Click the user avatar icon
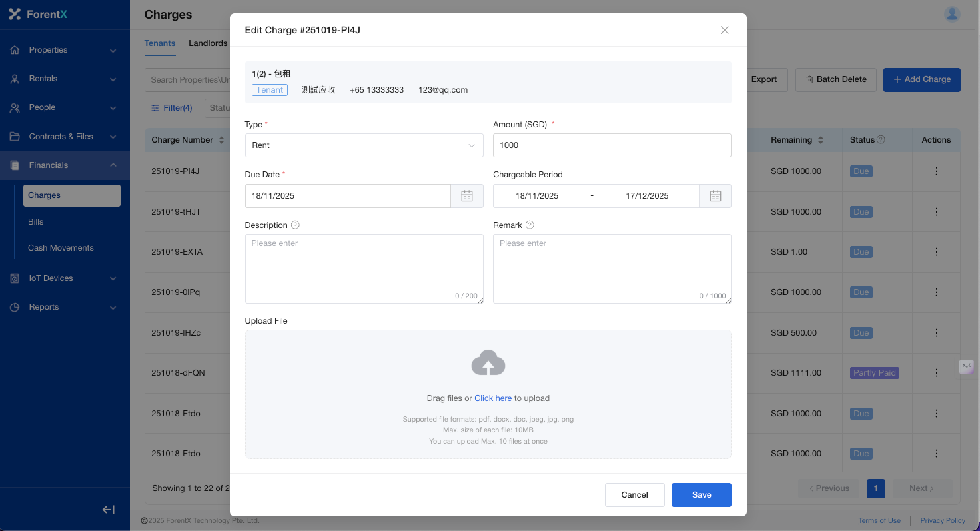The image size is (980, 531). pos(951,14)
